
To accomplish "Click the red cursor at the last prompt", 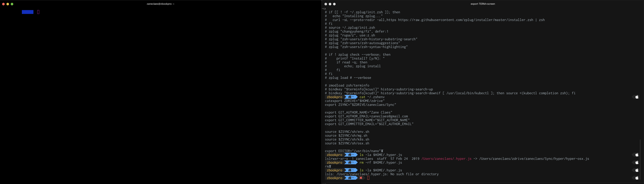I will 368,178.
